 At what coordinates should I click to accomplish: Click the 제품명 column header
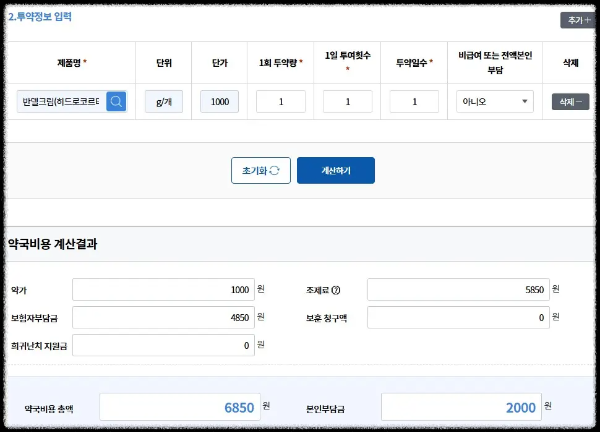click(72, 63)
